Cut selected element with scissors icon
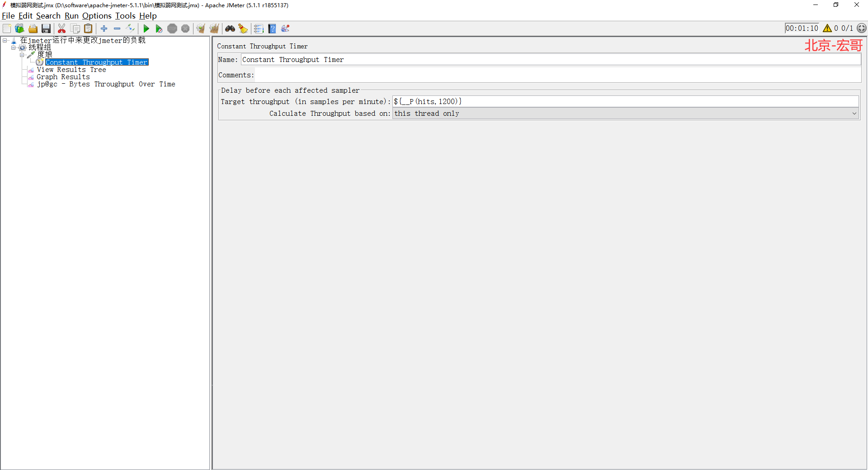The image size is (868, 470). pyautogui.click(x=62, y=28)
